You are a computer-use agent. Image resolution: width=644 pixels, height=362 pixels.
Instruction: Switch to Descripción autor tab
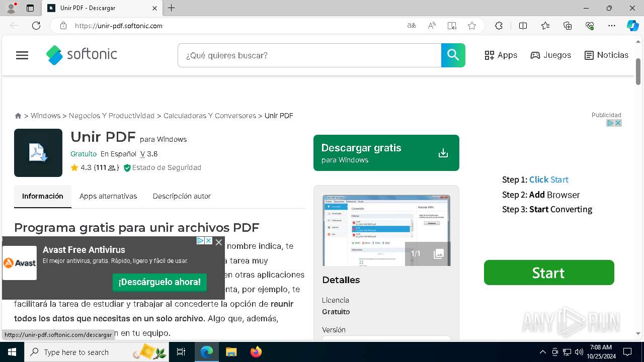pyautogui.click(x=182, y=196)
